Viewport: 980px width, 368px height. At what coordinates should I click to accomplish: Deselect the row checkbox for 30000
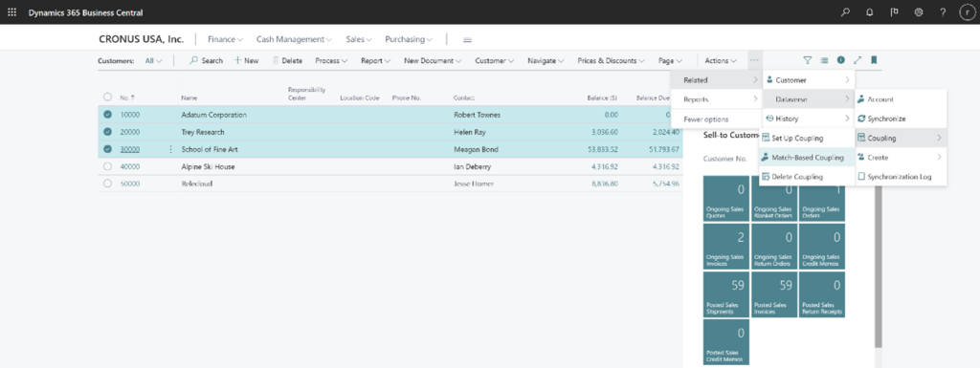(x=107, y=149)
